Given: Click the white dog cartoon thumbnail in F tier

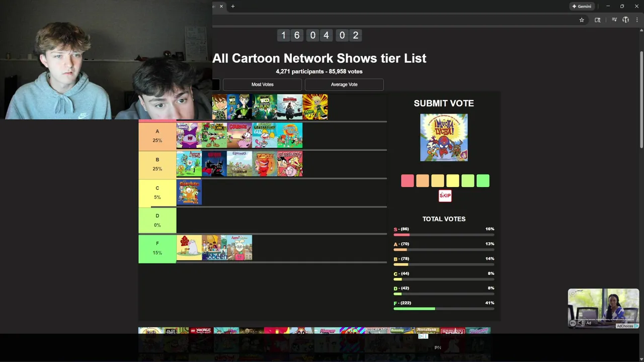Looking at the screenshot, I should [189, 248].
